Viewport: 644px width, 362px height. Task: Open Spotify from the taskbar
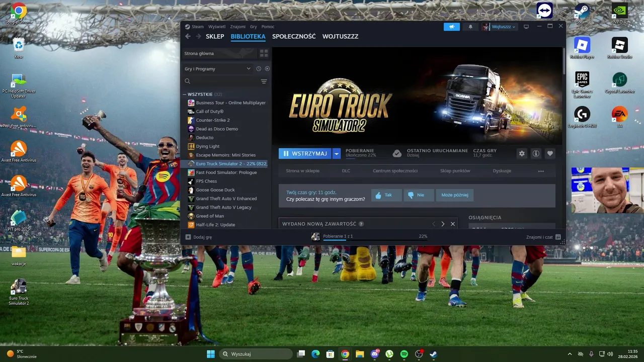point(404,354)
